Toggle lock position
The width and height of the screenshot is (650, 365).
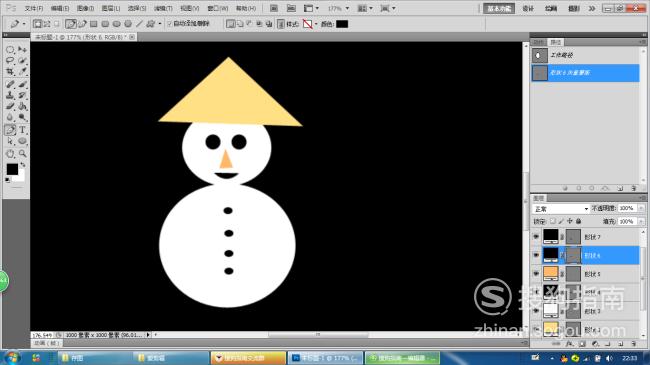point(570,221)
